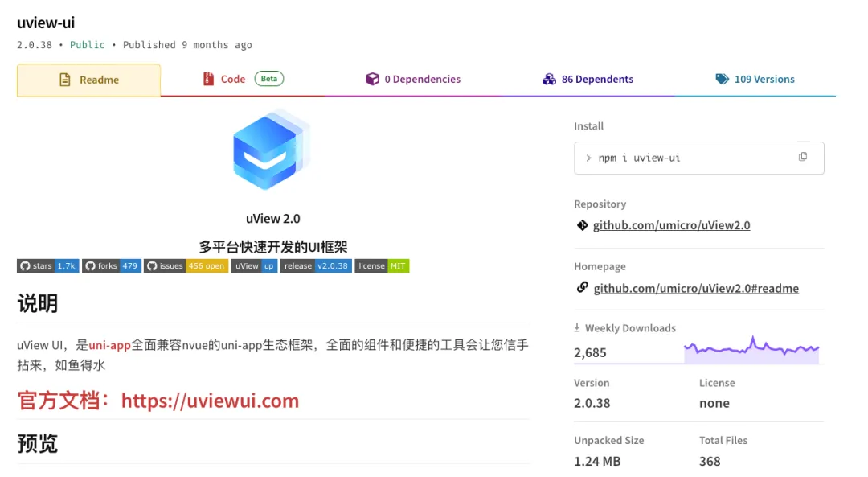
Task: Click the Code zip file icon
Action: point(208,79)
